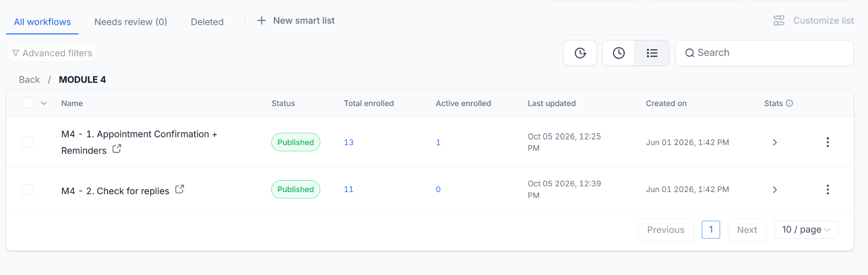
Task: Open the 10 / page size dropdown
Action: 806,230
